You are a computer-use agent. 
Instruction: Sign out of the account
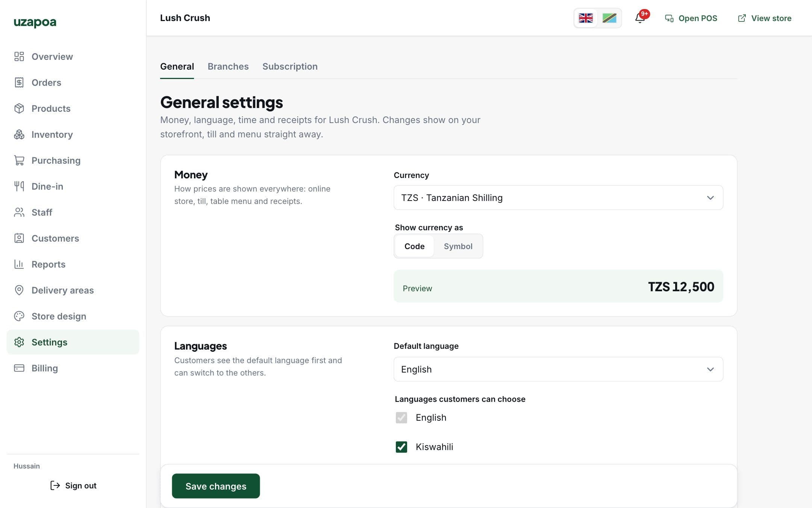click(73, 485)
